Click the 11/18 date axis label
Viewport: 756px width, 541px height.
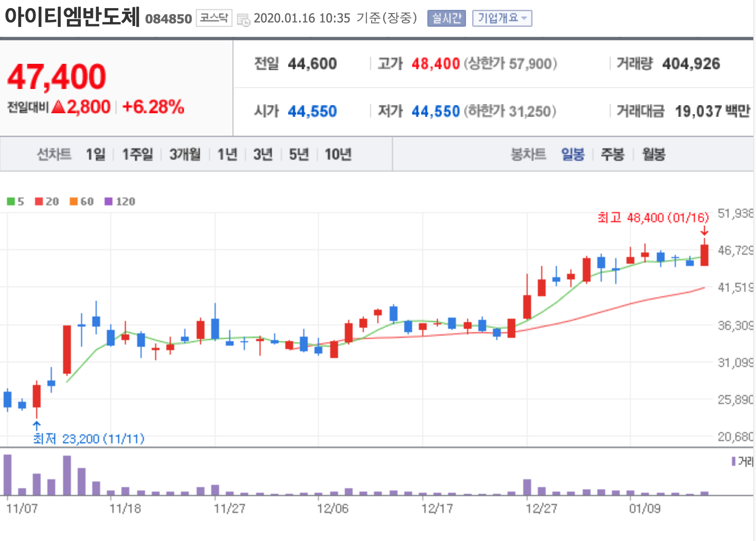(125, 509)
